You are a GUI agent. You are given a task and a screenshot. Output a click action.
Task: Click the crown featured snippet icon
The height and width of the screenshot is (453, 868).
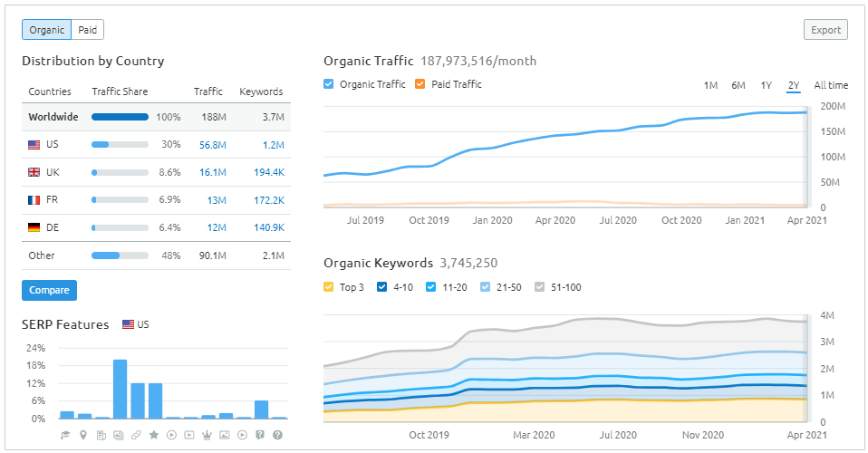pyautogui.click(x=207, y=435)
